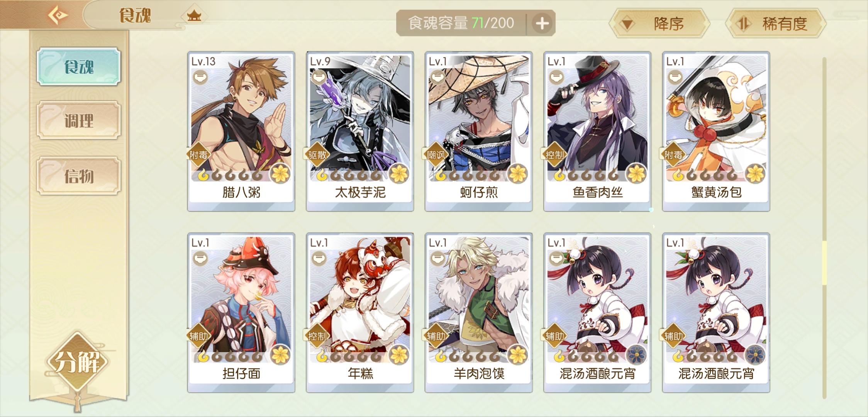Open the 稀有度 sort dropdown

(x=776, y=24)
